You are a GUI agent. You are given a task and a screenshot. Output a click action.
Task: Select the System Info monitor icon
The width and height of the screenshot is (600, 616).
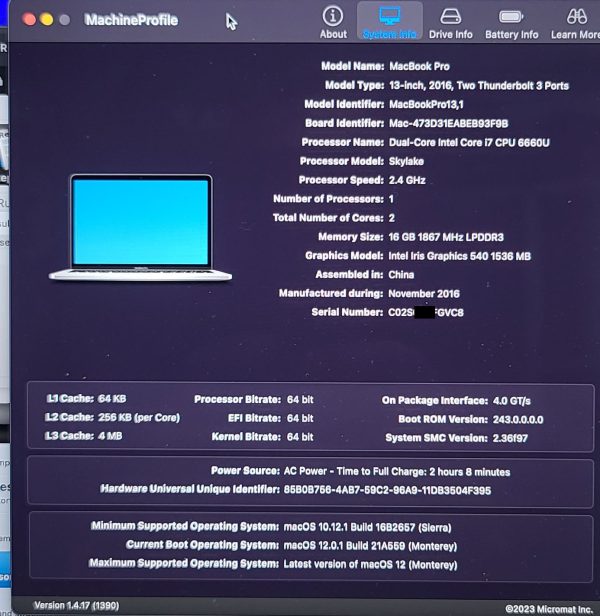389,19
